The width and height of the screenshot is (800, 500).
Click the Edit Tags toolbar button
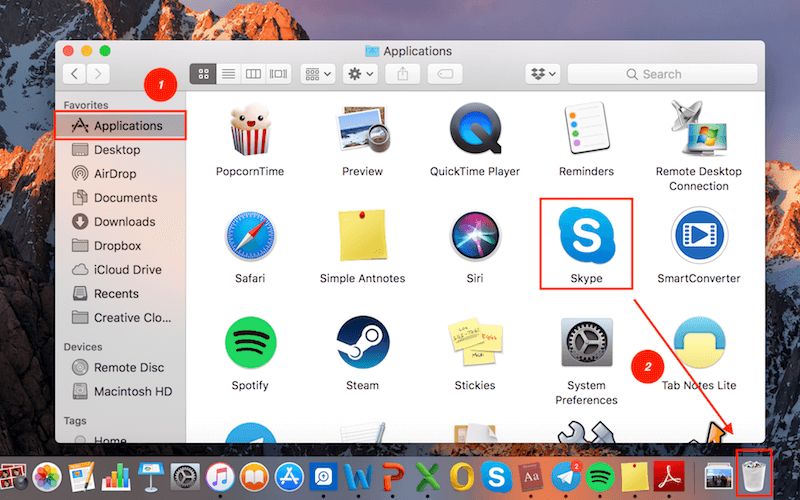[x=445, y=74]
